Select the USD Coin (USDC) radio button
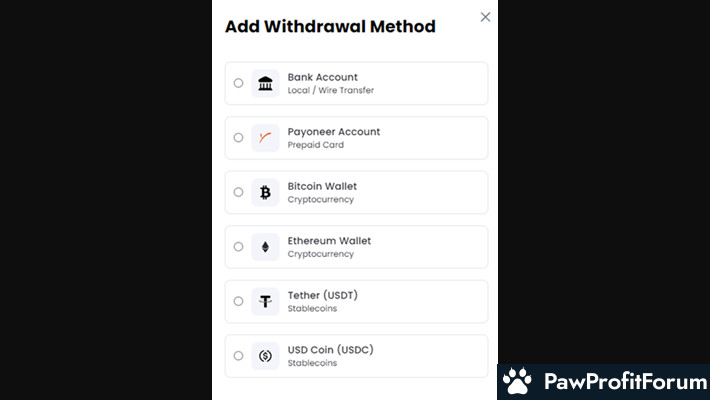710x400 pixels. [x=238, y=356]
